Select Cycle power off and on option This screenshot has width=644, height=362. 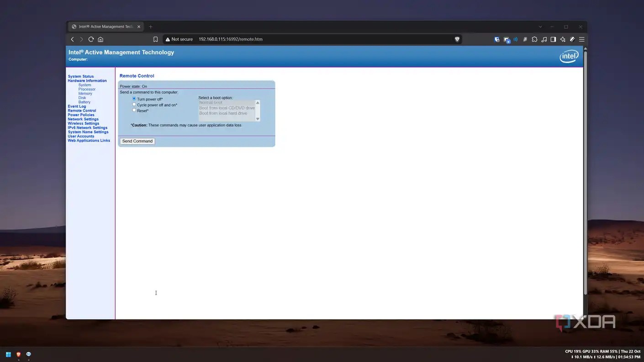[134, 105]
